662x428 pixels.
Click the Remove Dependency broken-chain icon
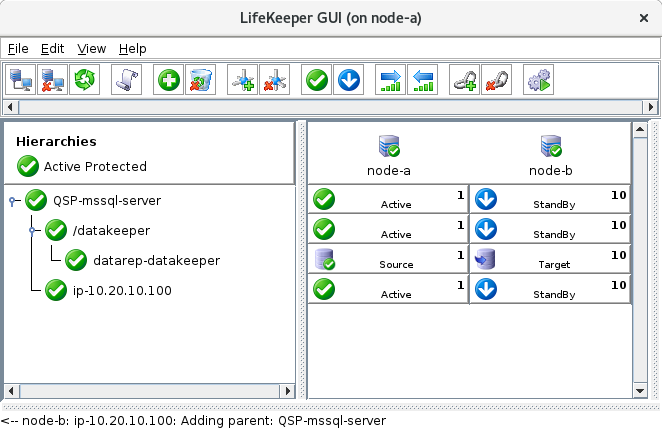496,81
